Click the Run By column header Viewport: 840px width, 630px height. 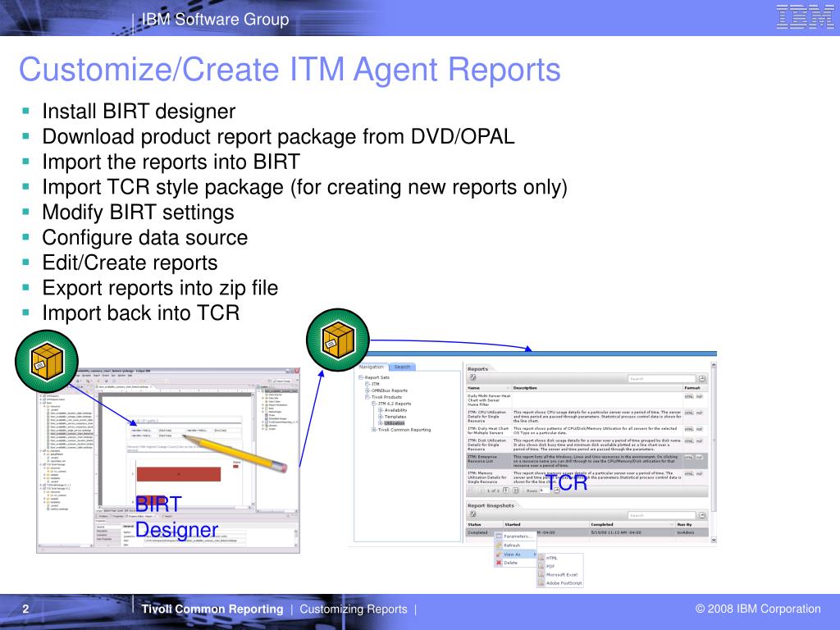coord(692,524)
